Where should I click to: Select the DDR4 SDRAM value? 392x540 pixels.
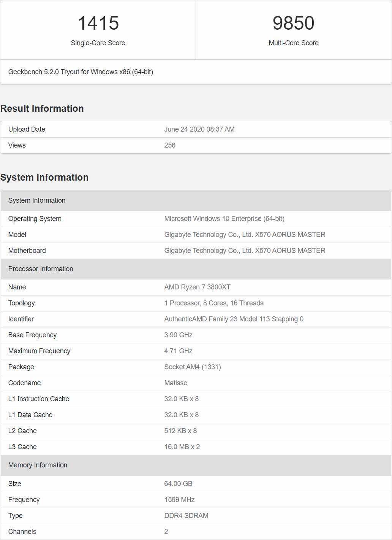186,516
